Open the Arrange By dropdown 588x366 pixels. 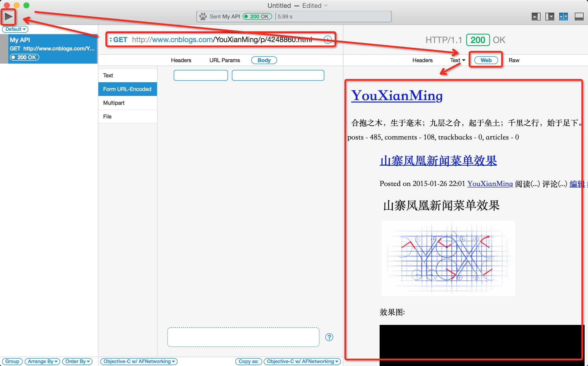tap(42, 361)
